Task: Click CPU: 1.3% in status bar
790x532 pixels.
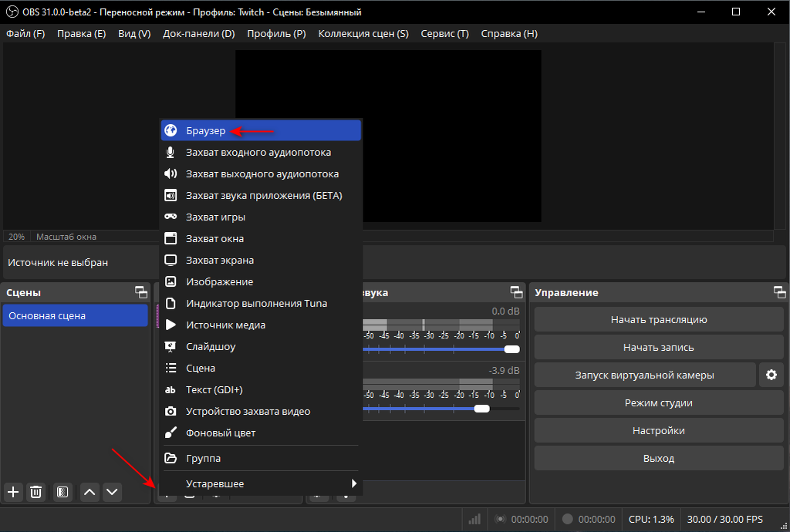Action: [651, 519]
